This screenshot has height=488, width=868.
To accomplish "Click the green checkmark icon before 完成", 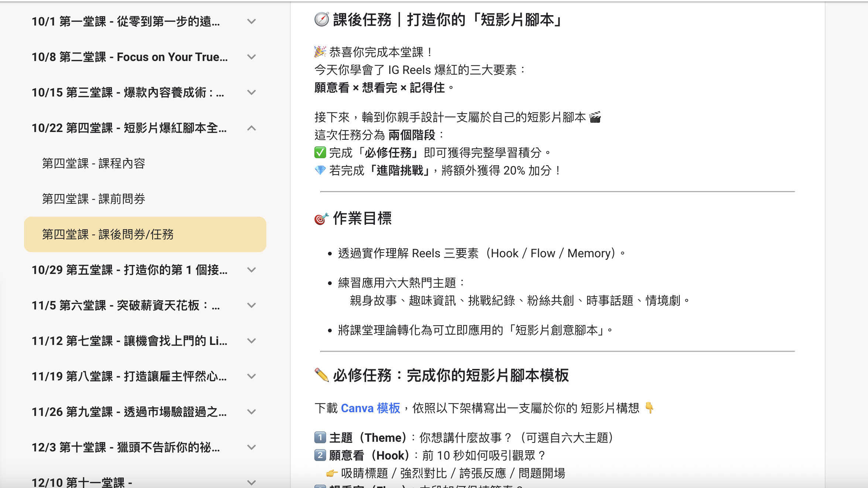I will pyautogui.click(x=320, y=152).
